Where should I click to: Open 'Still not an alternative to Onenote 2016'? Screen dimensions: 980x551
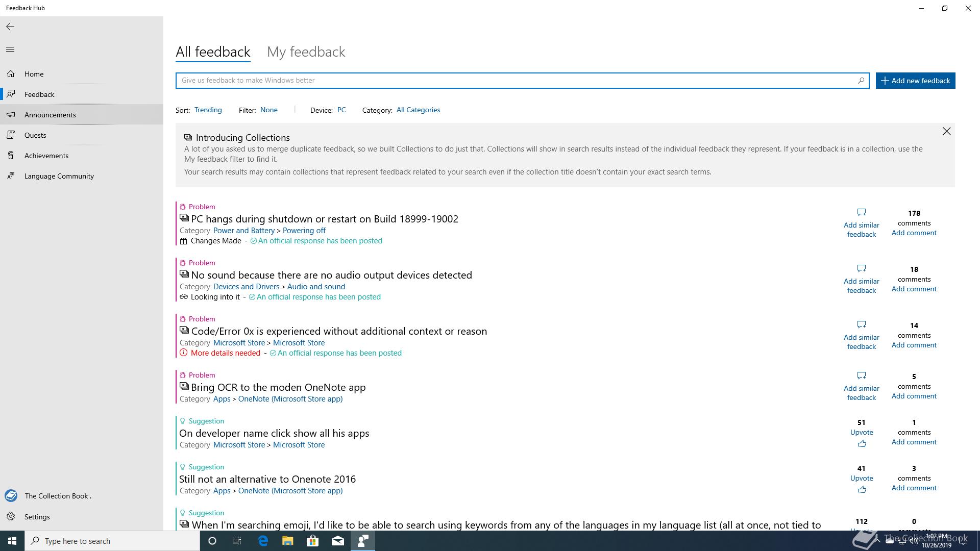(x=267, y=479)
